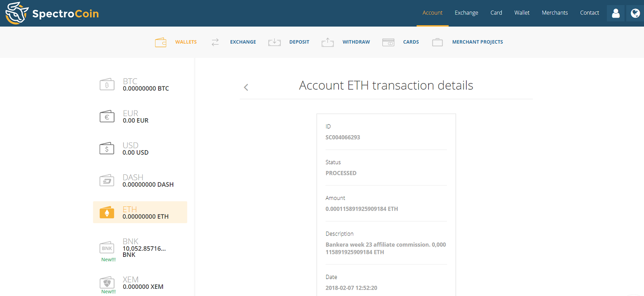Open the Wallet top menu
The width and height of the screenshot is (644, 296).
pos(522,13)
